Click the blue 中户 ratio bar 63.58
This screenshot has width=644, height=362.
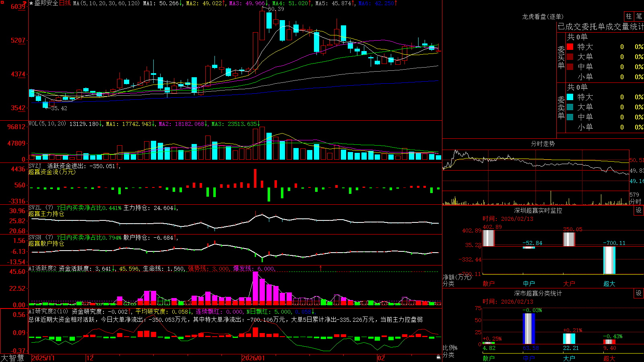tap(529, 329)
